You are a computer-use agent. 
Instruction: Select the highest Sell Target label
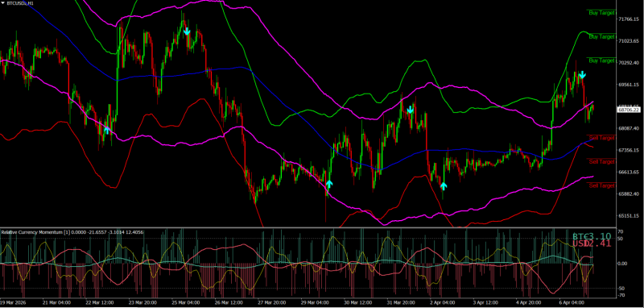coord(601,138)
